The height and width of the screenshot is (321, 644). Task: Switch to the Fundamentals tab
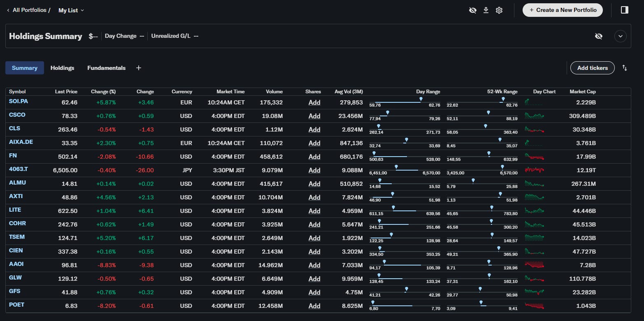[106, 68]
